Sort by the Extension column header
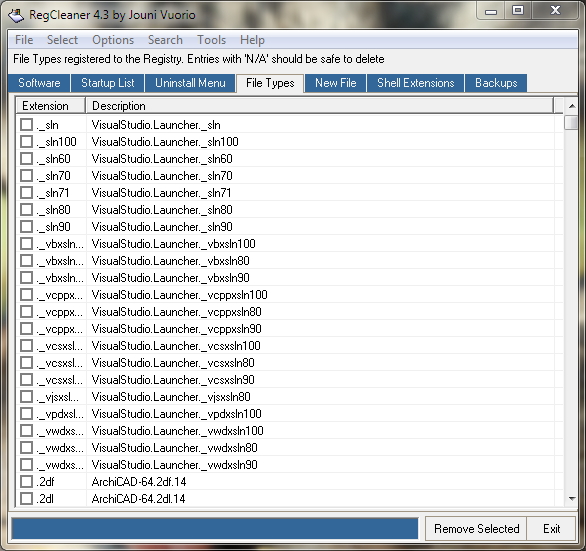The image size is (586, 551). tap(51, 106)
